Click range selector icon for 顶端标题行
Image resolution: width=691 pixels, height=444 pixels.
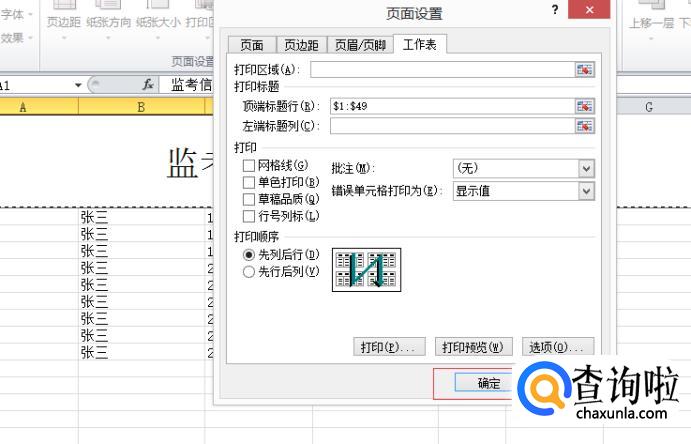tap(584, 105)
